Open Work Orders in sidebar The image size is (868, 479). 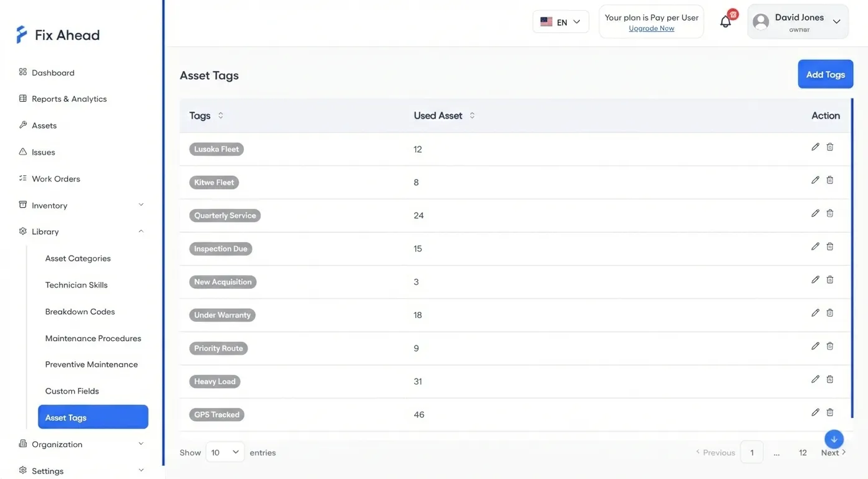(56, 179)
